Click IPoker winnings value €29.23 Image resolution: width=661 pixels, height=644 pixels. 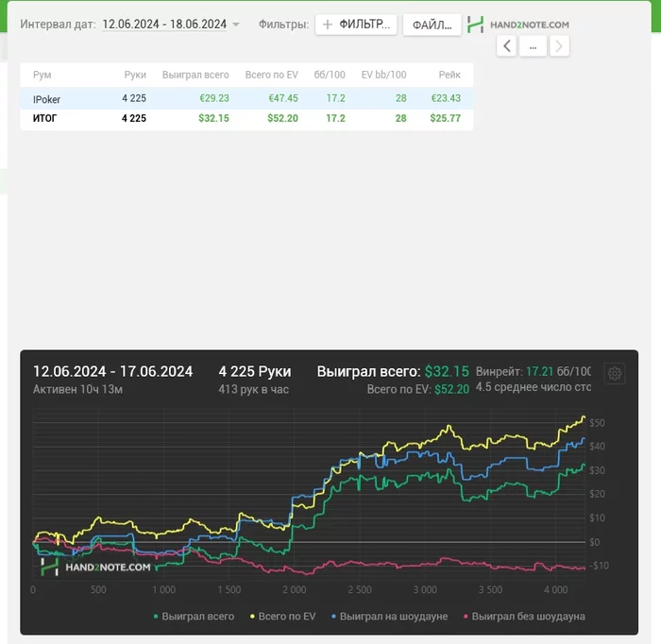click(x=214, y=98)
